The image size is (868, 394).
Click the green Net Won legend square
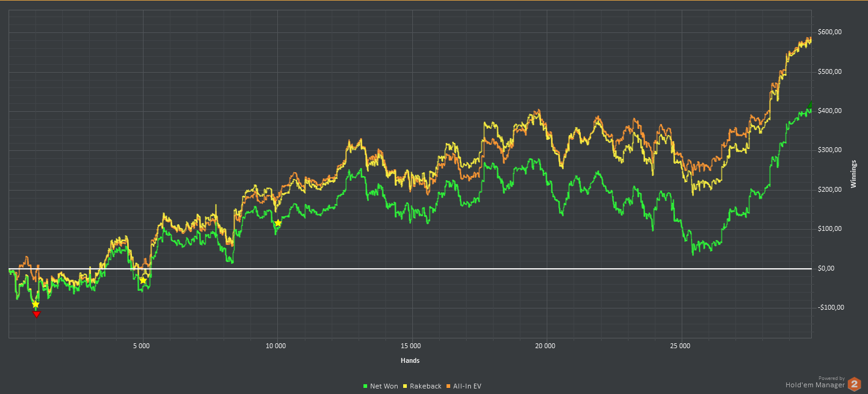click(x=365, y=386)
